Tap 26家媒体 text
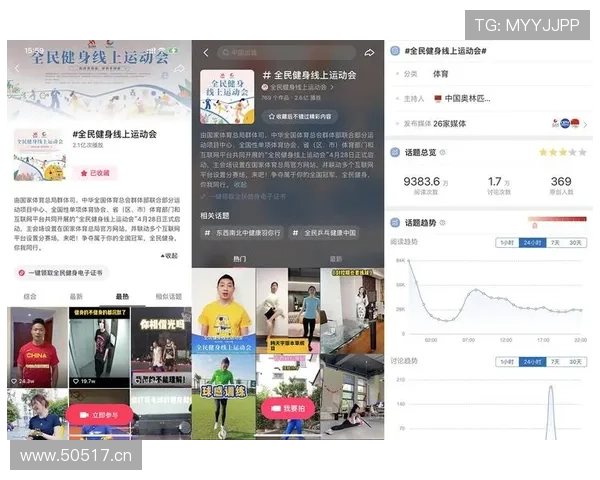This screenshot has height=480, width=600. (x=450, y=124)
